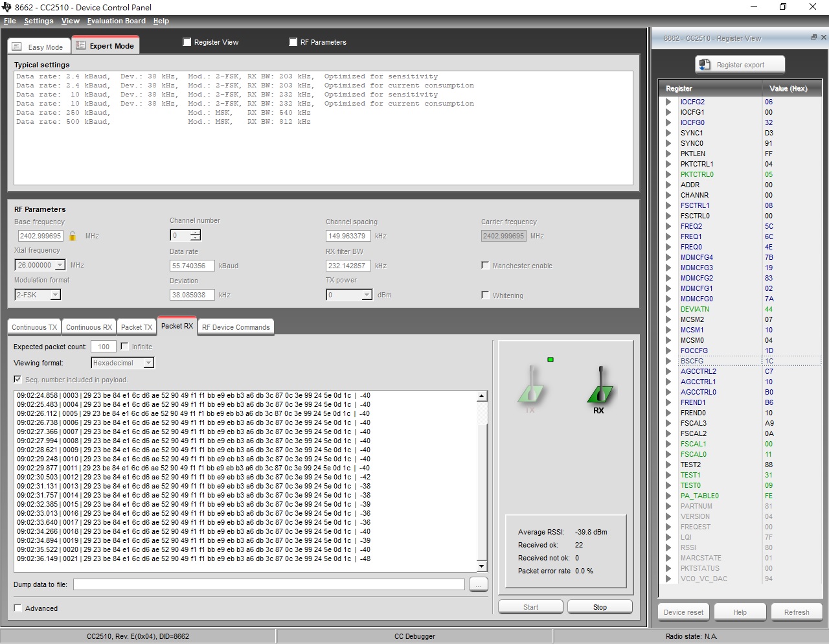
Task: Expand the FREQ2 register row
Action: pos(668,226)
